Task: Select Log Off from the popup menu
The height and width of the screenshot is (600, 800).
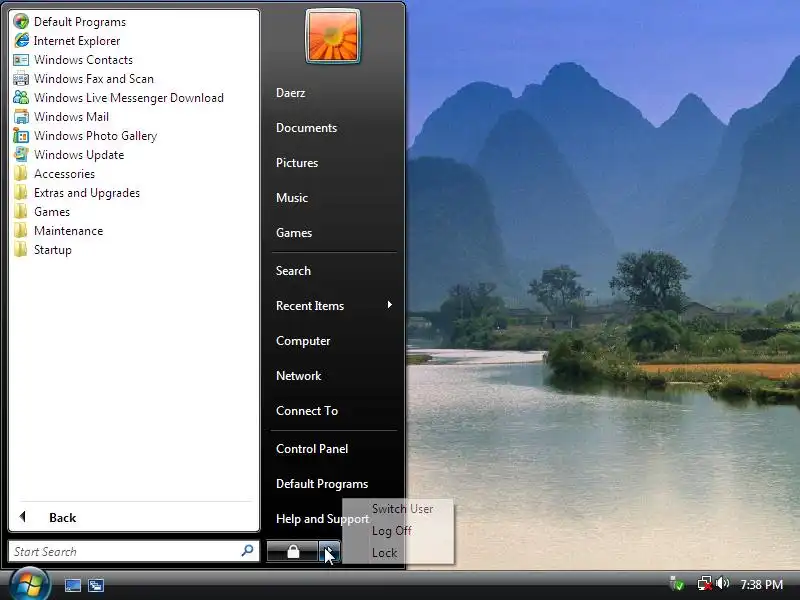Action: click(x=392, y=531)
